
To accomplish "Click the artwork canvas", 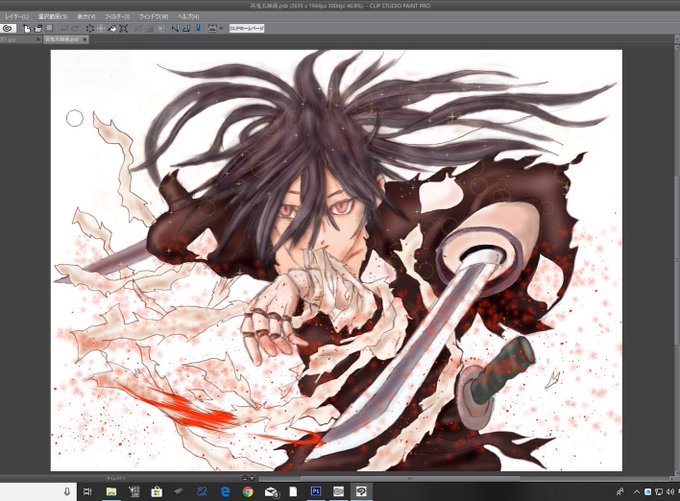I will coord(337,260).
